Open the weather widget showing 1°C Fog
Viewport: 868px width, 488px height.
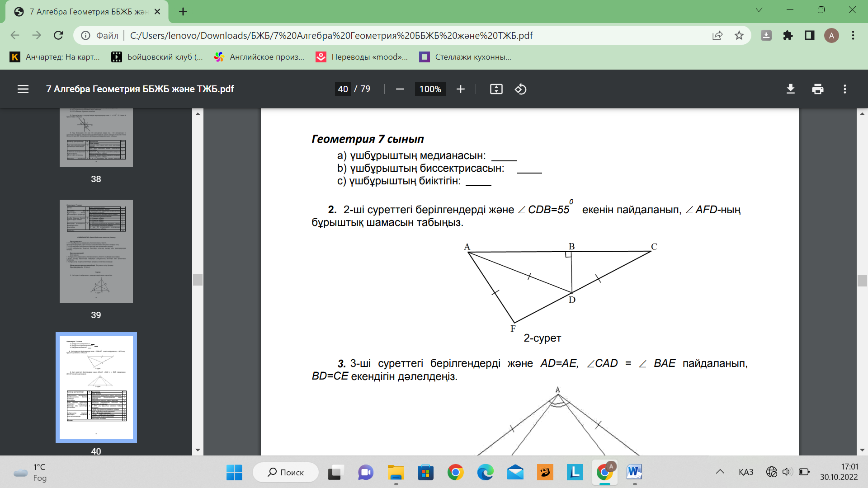[x=31, y=472]
